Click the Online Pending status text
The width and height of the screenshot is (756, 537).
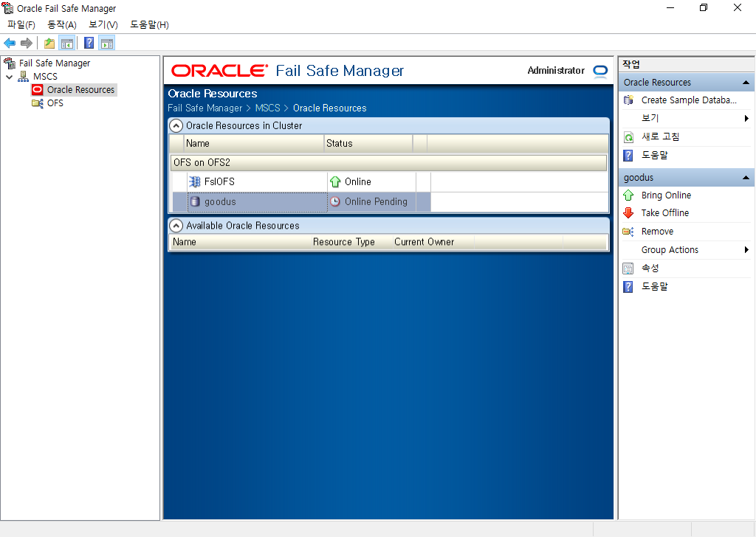point(376,201)
